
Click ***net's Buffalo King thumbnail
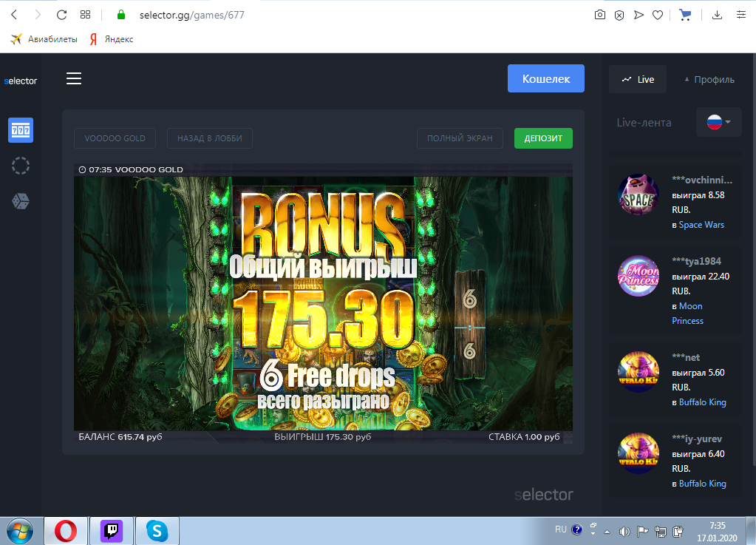click(x=638, y=372)
